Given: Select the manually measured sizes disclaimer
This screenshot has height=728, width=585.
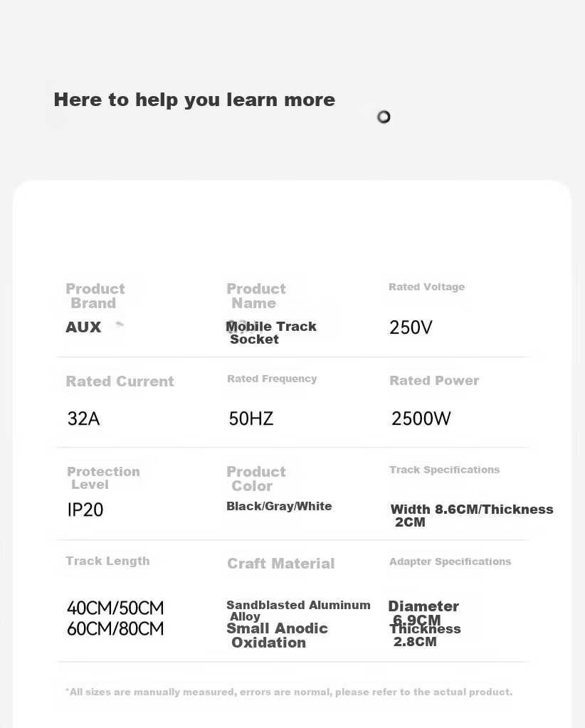Looking at the screenshot, I should point(289,692).
